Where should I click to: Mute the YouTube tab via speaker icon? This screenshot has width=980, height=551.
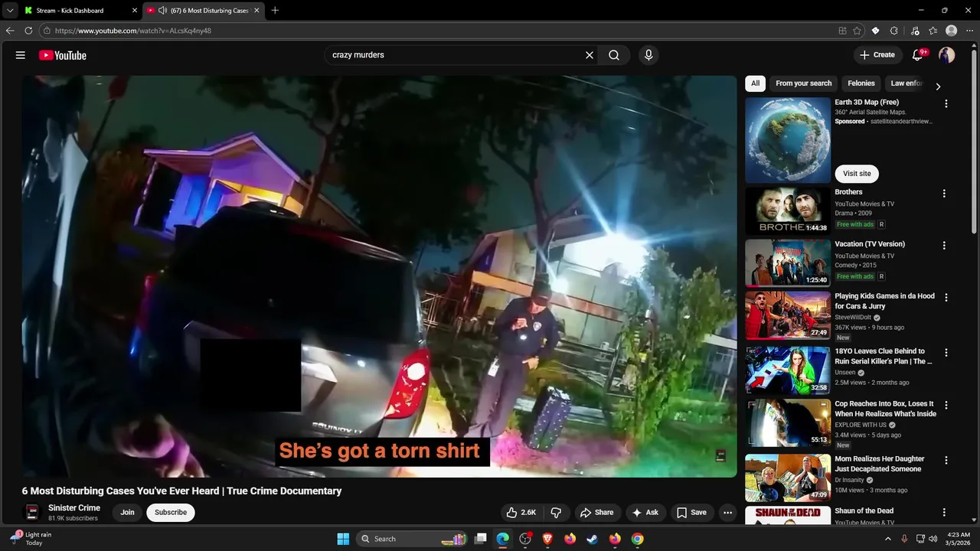click(x=162, y=11)
